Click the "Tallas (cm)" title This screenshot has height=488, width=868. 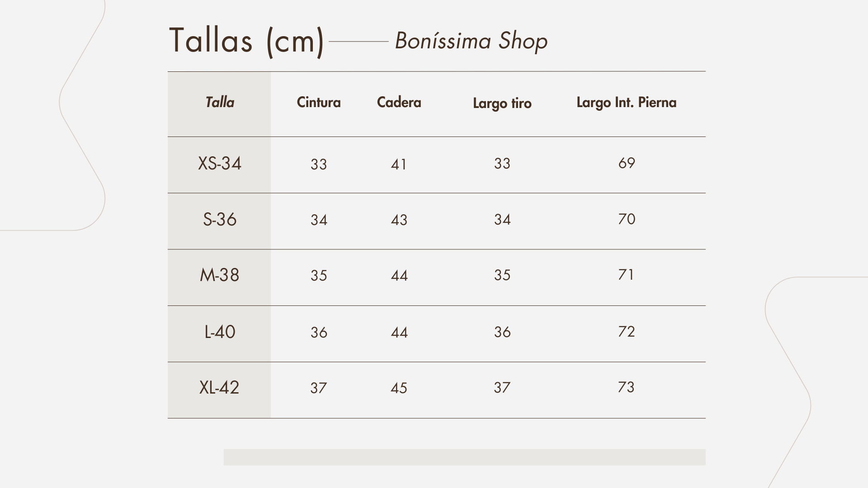click(x=246, y=41)
